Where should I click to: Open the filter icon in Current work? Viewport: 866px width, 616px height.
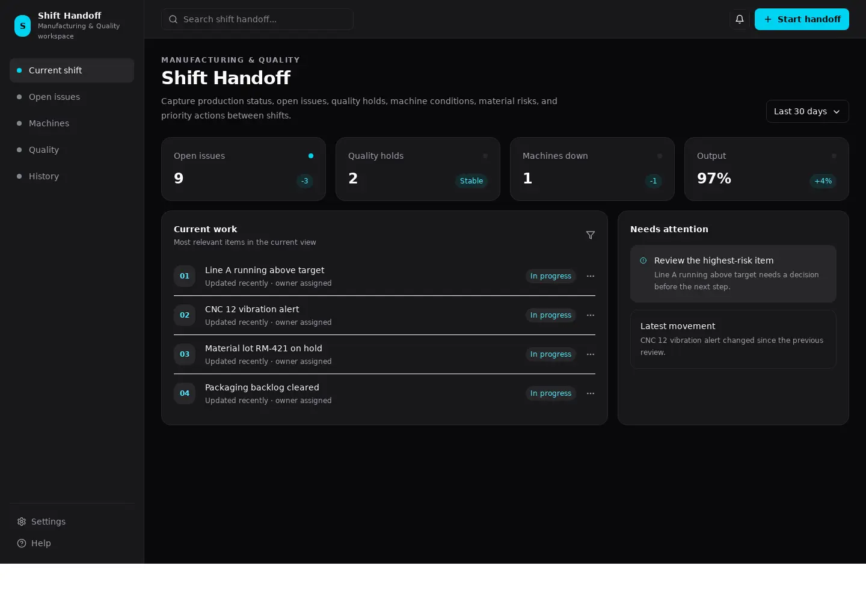pos(591,235)
